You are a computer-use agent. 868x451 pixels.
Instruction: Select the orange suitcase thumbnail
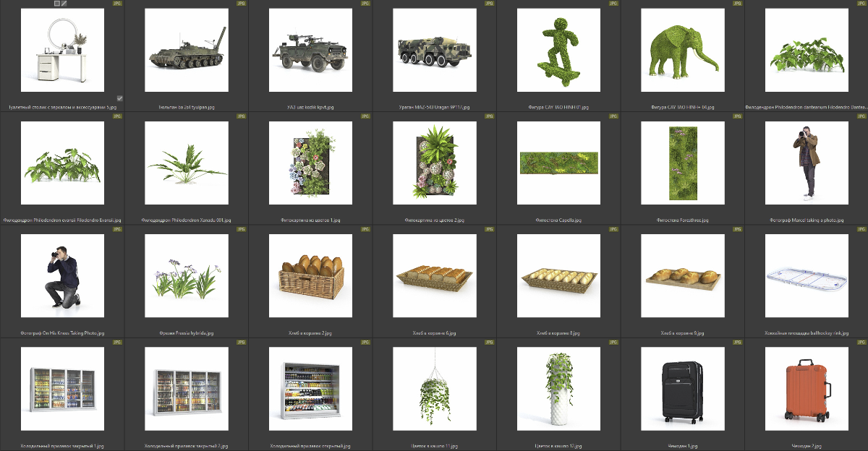[807, 388]
